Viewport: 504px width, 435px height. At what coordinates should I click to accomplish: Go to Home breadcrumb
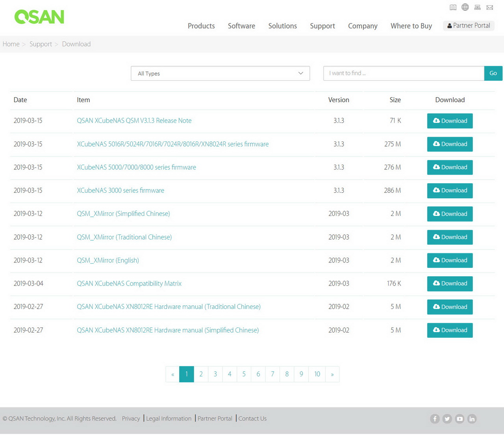tap(11, 44)
